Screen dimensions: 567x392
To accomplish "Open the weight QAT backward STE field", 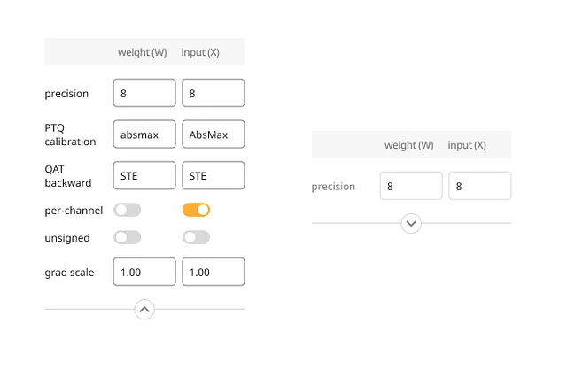I will tap(144, 175).
